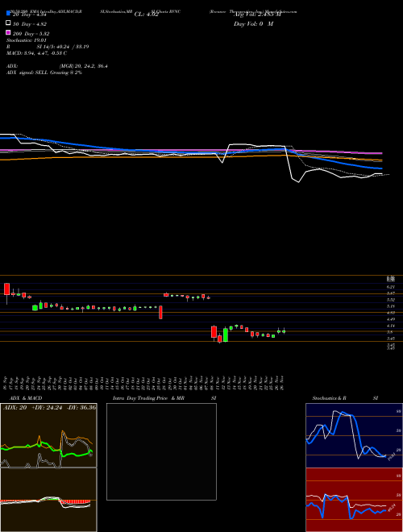Click the 'MACD: 3.94, 4.47, -0.53 C' text
Screen dimensions: 403x532
point(36,53)
